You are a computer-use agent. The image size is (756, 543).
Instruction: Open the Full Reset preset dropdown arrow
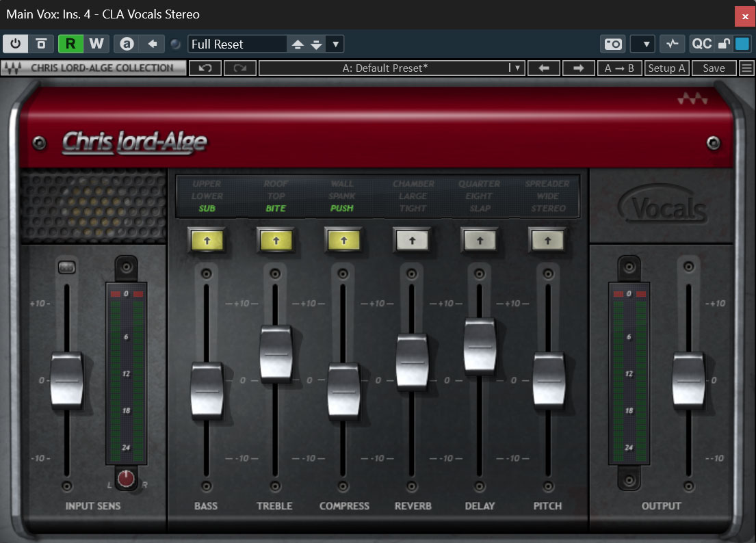click(335, 44)
